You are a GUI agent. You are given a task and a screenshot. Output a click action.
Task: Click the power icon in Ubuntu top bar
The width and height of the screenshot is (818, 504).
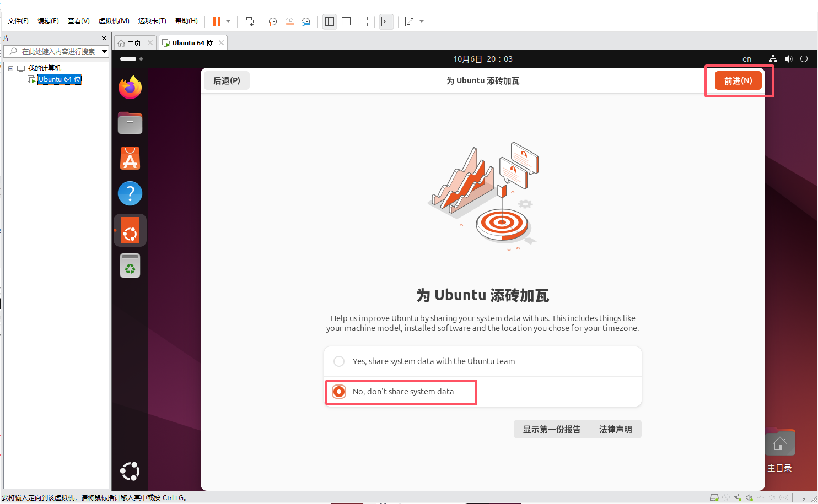804,59
